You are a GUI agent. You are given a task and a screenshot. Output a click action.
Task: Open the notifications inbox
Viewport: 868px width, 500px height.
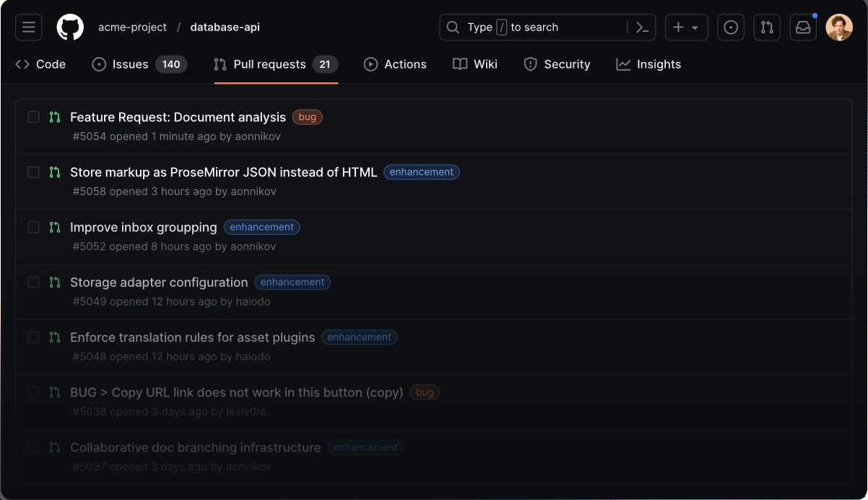803,27
